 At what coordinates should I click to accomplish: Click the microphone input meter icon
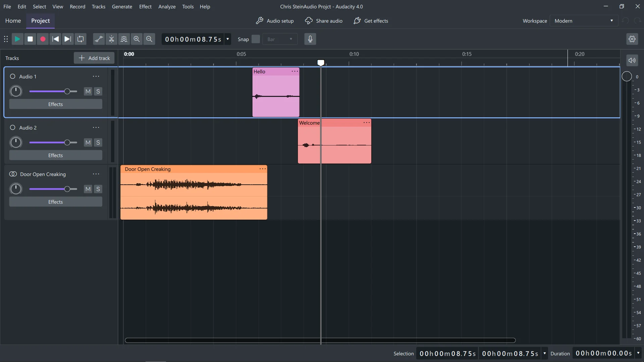(310, 39)
